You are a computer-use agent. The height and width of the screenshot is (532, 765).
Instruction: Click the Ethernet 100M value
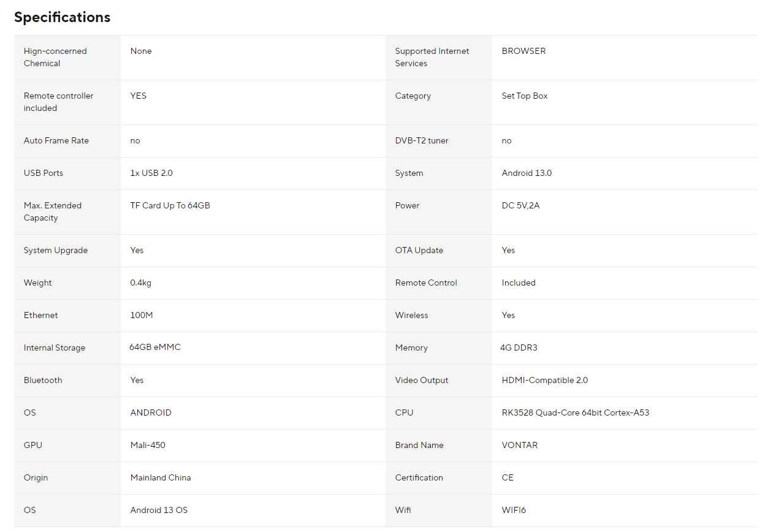141,315
